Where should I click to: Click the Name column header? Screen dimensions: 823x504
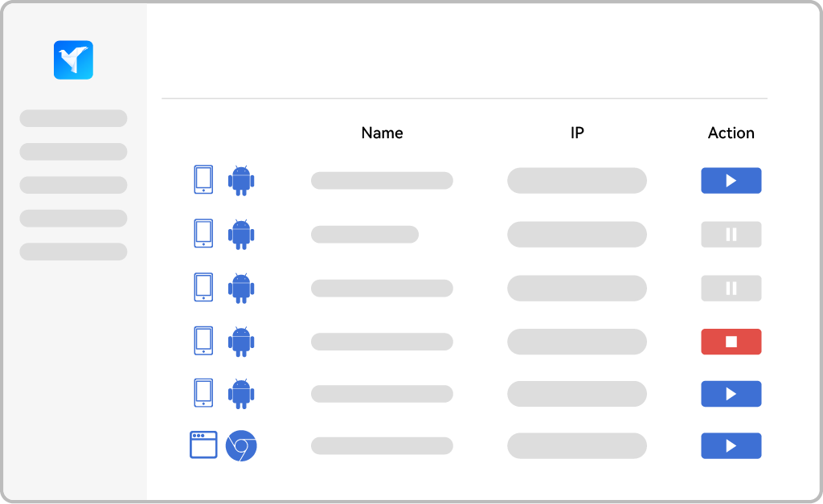[x=382, y=133]
